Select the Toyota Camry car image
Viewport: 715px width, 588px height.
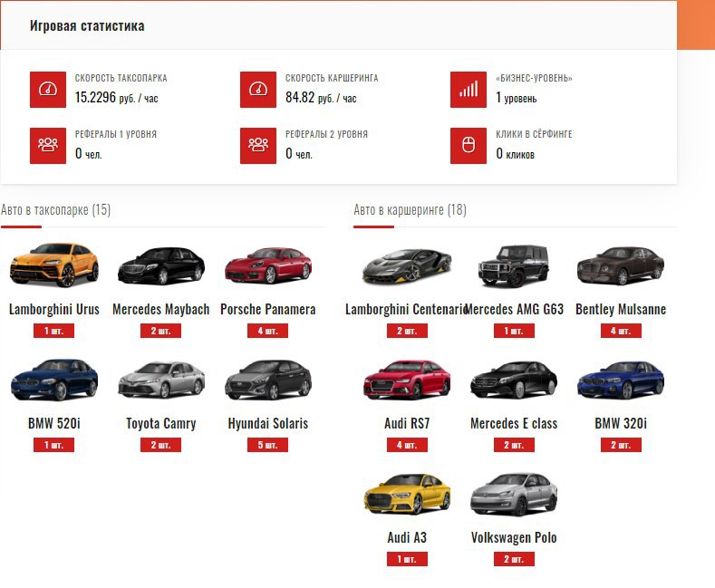coord(161,380)
